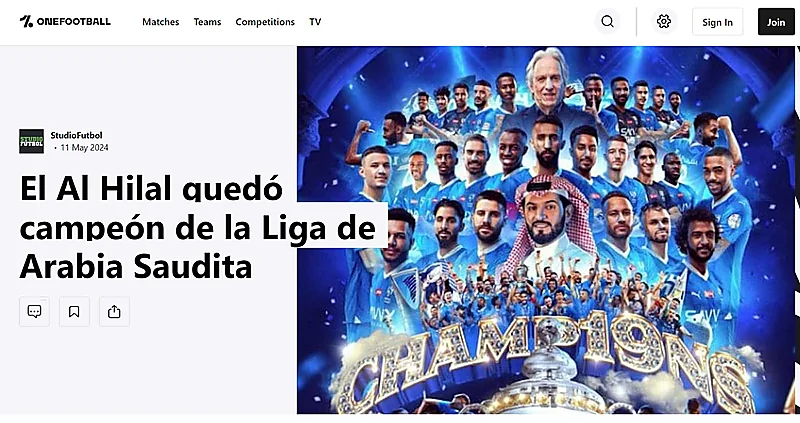This screenshot has height=423, width=800.
Task: Click the Sign In button
Action: pos(717,22)
